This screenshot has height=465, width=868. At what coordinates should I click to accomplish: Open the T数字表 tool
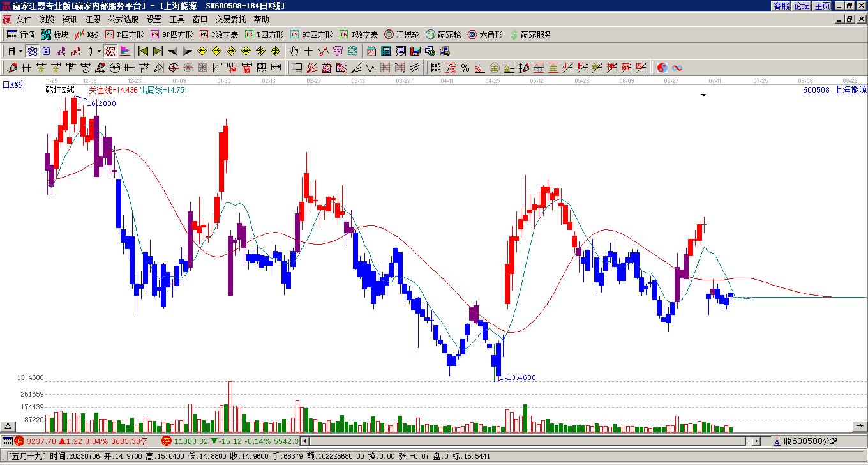click(x=359, y=34)
